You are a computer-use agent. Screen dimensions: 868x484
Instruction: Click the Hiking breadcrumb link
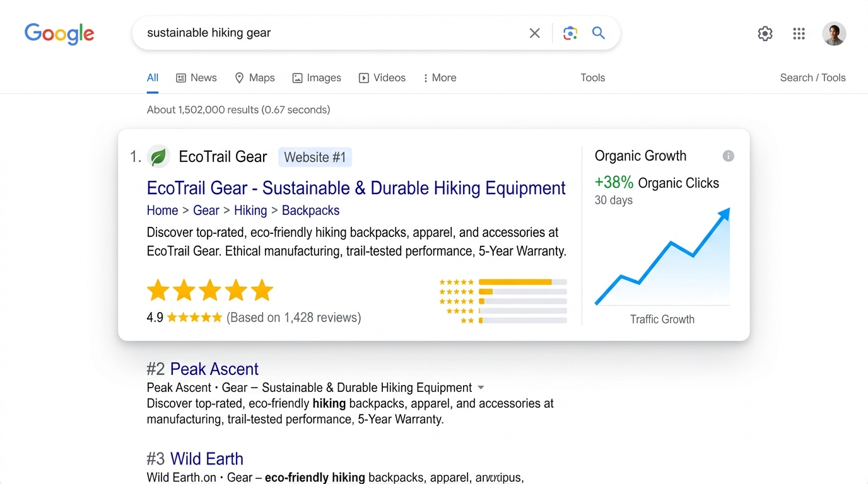[x=250, y=210]
